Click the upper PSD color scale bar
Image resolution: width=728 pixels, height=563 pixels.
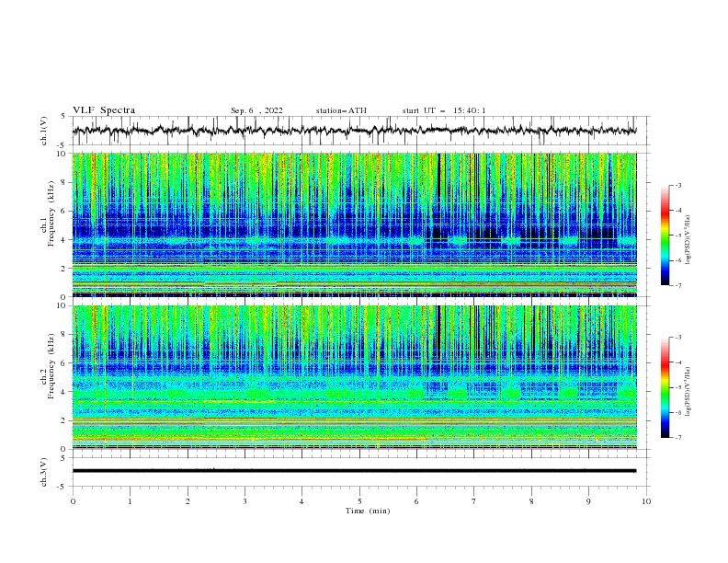pyautogui.click(x=665, y=236)
